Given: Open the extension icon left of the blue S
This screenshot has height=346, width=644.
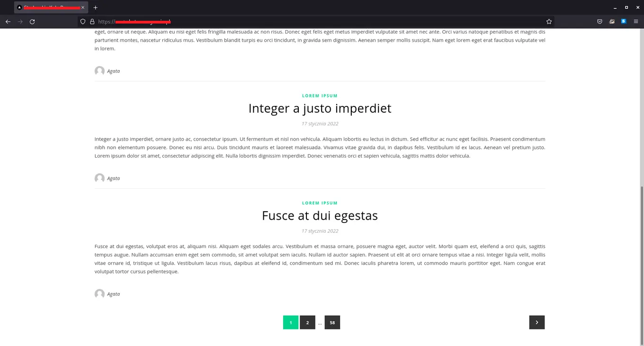Looking at the screenshot, I should pos(612,21).
